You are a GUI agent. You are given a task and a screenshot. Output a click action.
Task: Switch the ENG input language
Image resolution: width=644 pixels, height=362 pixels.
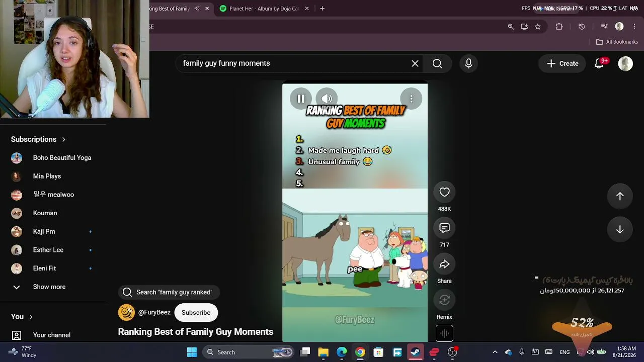(565, 352)
